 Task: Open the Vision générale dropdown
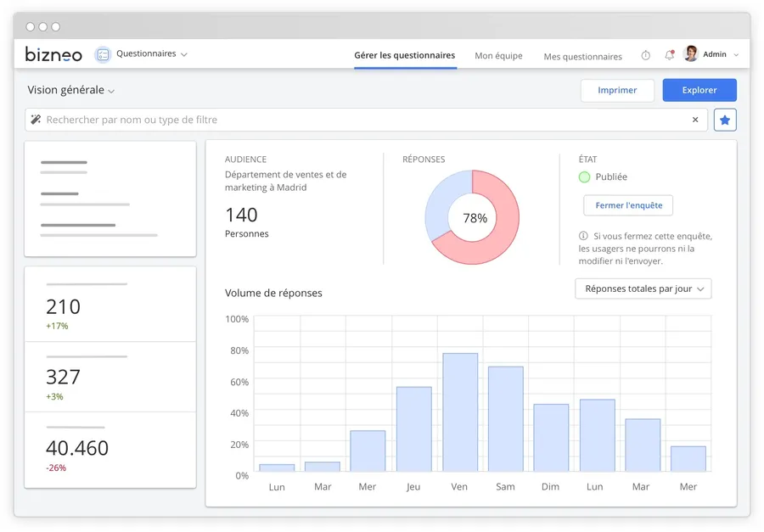coord(111,91)
